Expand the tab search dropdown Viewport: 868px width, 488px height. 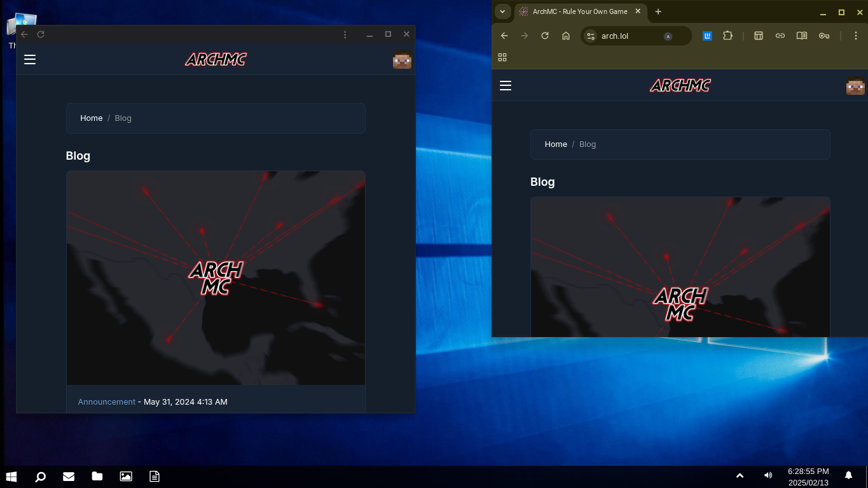[x=502, y=11]
